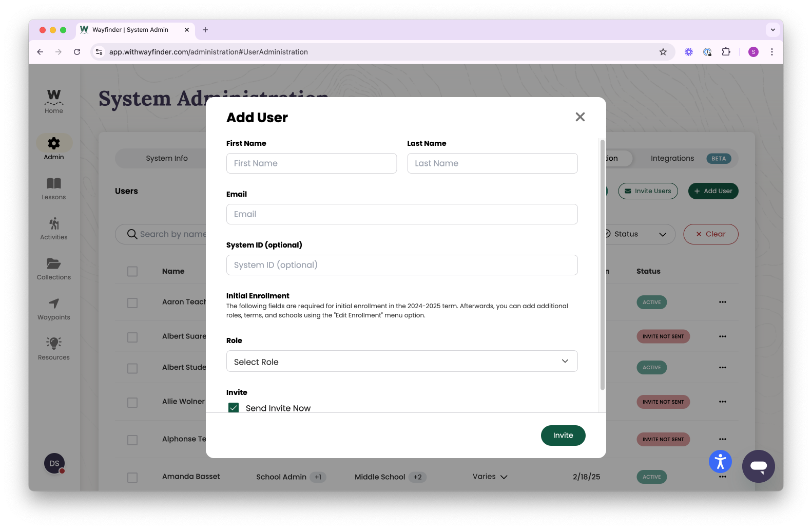Open Resources lightbulb in sidebar
812x529 pixels.
pyautogui.click(x=54, y=349)
